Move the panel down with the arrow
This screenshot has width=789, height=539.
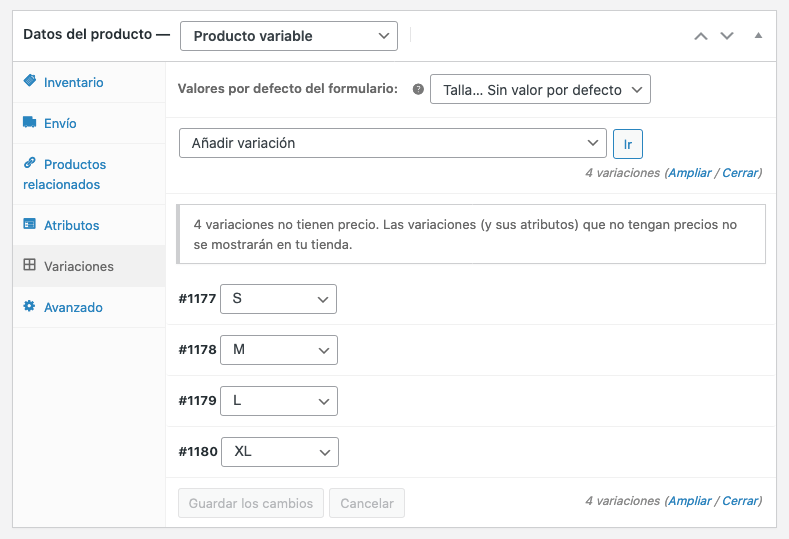click(x=727, y=36)
